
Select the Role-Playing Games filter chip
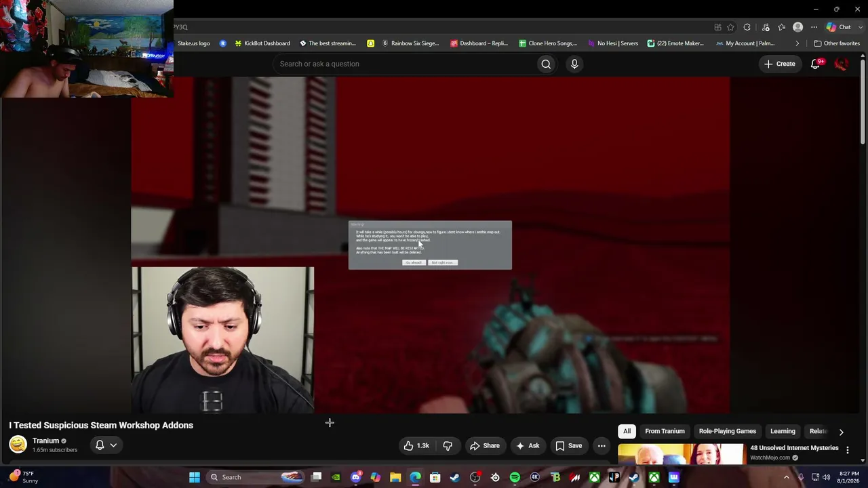point(727,431)
